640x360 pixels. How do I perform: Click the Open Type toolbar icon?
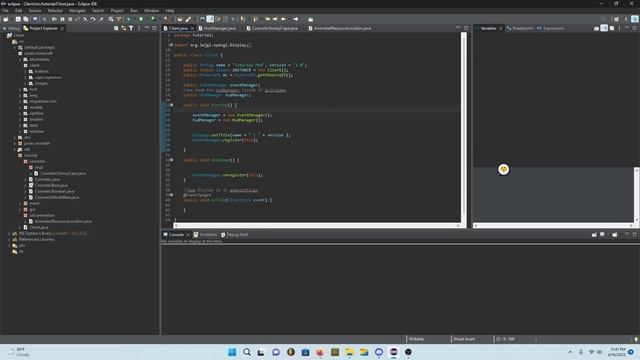(180, 19)
